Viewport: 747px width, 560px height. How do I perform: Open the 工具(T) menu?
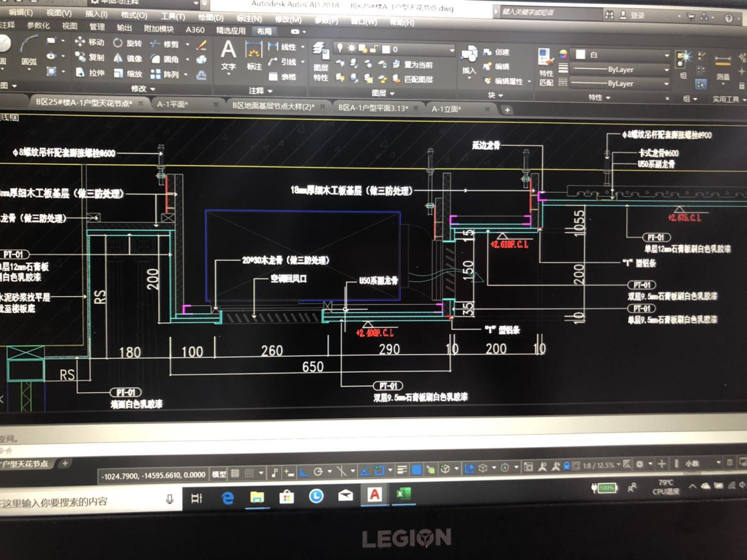172,17
